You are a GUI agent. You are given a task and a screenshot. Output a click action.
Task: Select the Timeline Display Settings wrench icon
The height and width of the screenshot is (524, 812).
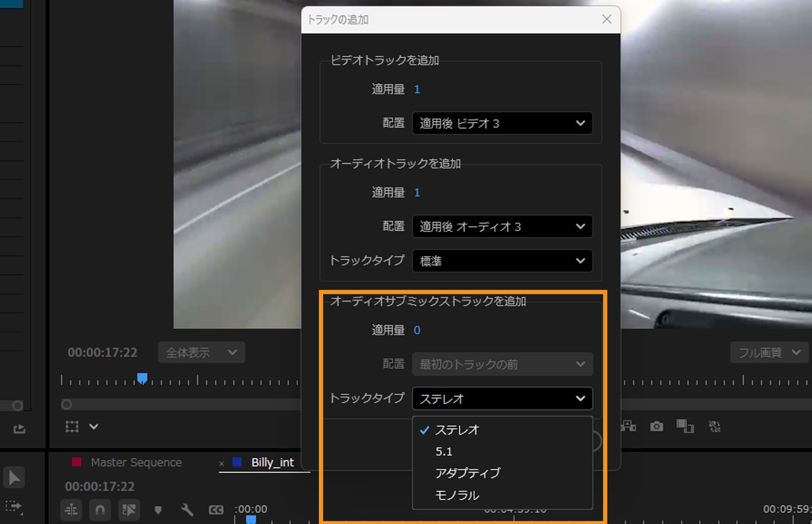pos(187,510)
